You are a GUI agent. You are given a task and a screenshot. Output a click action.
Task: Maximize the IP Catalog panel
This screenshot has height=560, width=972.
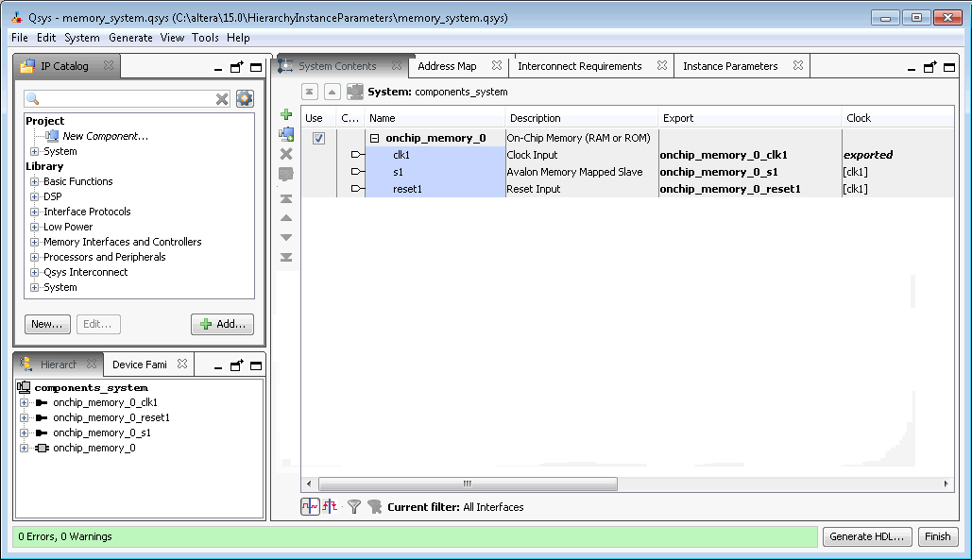255,67
